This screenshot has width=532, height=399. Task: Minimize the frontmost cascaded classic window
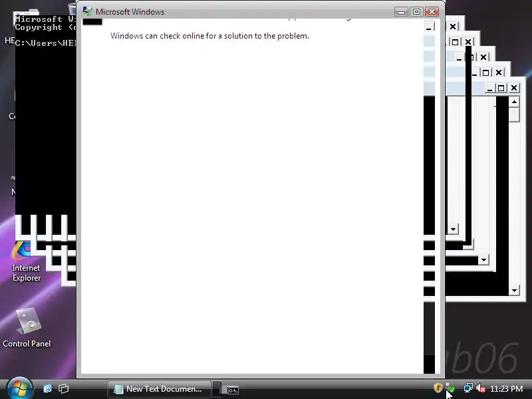(x=489, y=88)
